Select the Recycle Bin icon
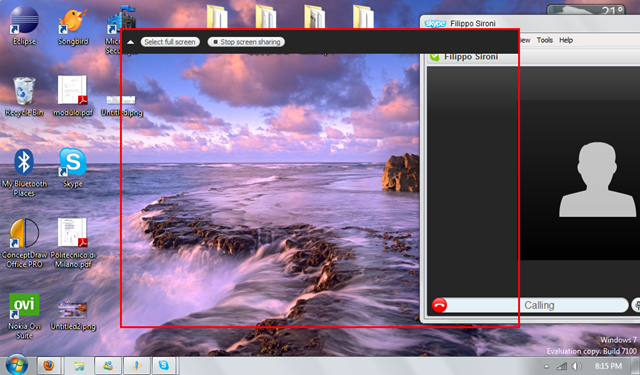Viewport: 640px width, 375px height. (24, 97)
